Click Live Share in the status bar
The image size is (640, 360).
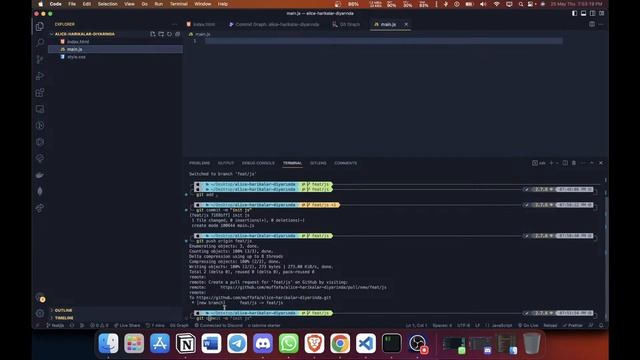pos(127,325)
